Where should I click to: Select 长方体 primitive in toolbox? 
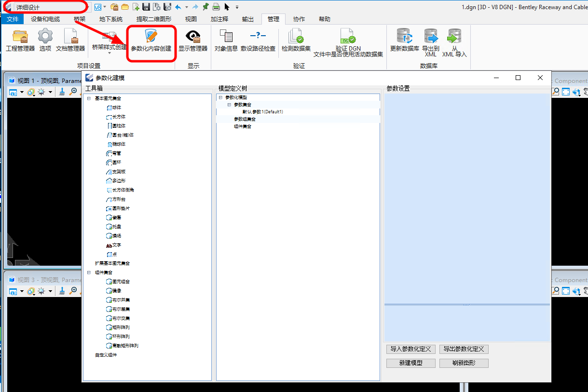pos(116,117)
